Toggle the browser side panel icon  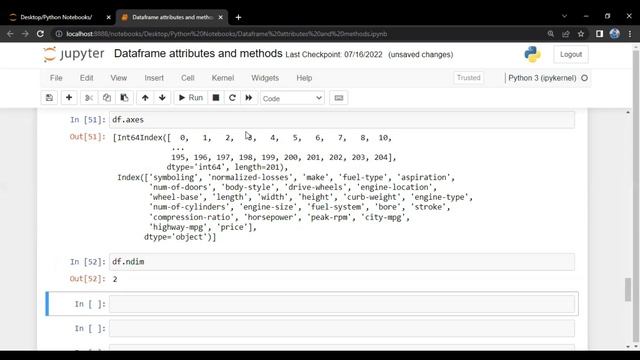click(599, 34)
